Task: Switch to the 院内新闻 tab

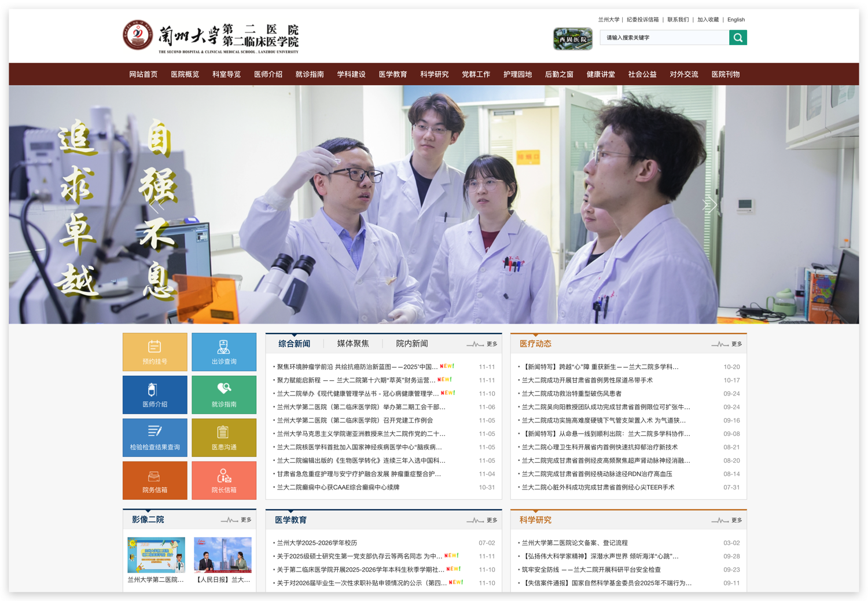Action: 411,343
